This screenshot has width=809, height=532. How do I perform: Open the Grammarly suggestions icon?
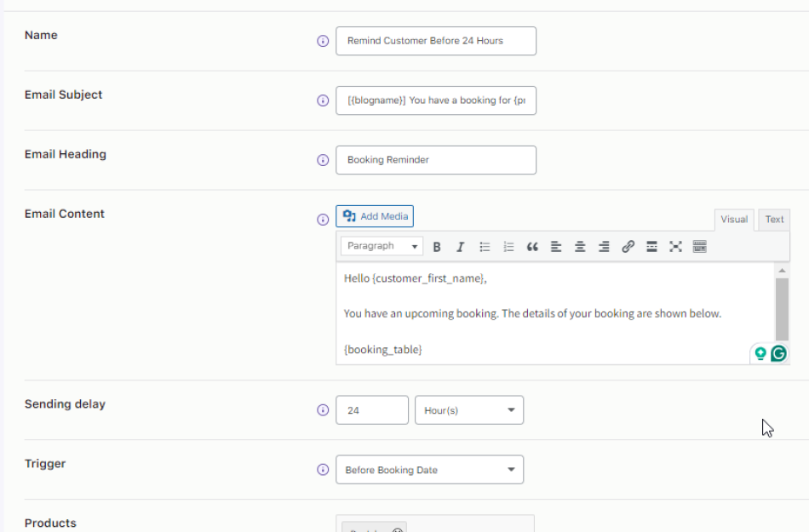779,352
